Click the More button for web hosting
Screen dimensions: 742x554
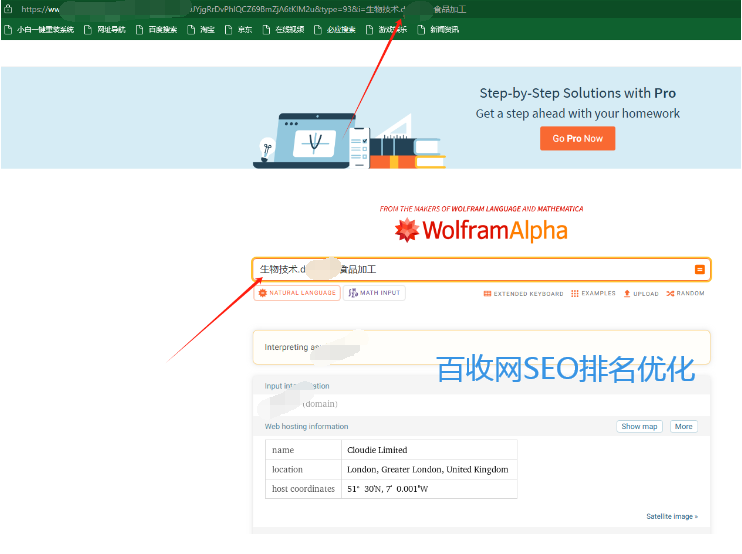pyautogui.click(x=683, y=426)
